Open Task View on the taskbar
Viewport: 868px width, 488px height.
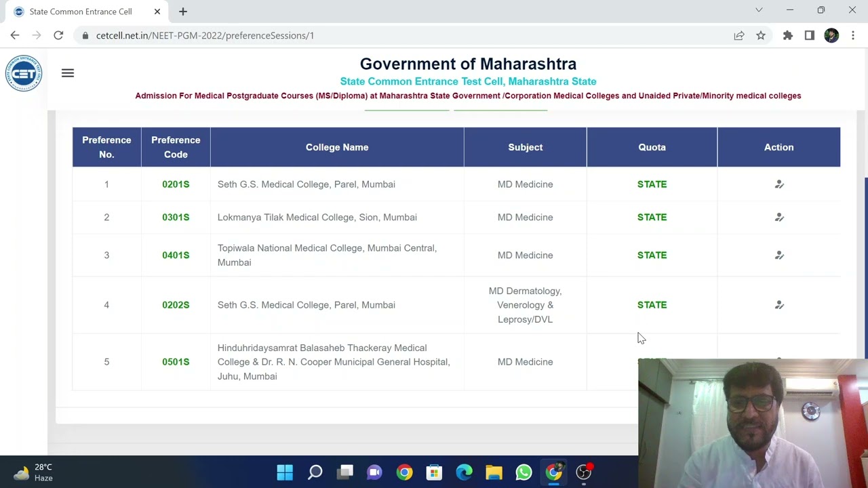tap(345, 472)
